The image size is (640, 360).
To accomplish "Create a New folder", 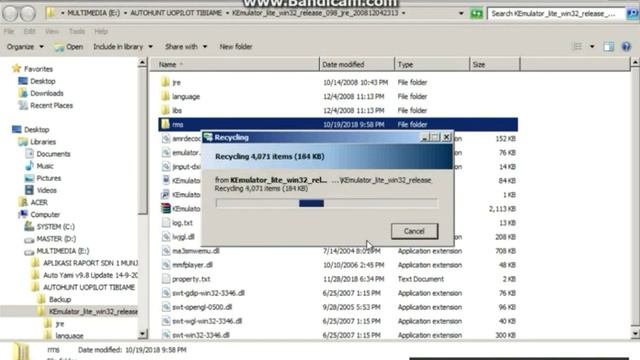I will [236, 47].
